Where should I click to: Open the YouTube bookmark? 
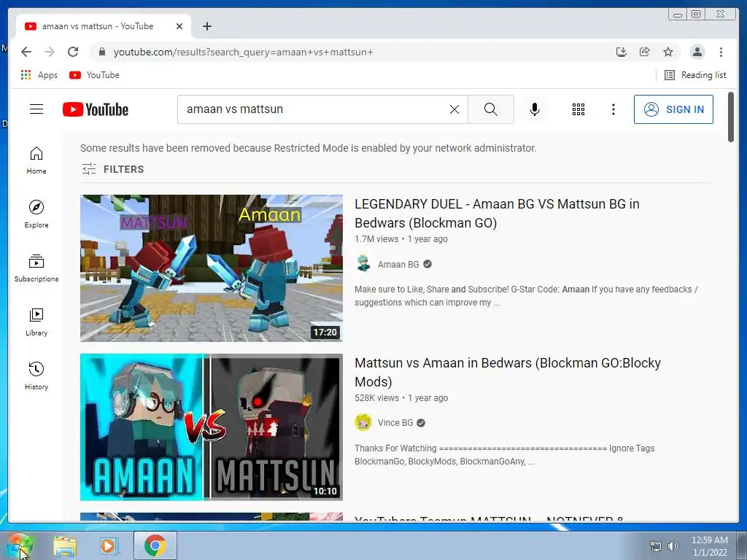pyautogui.click(x=94, y=75)
